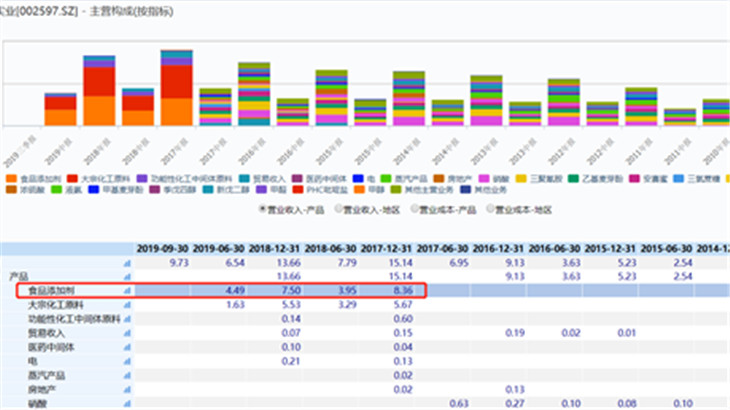Click 乙基麦芽酚 legend swatch
Viewport: 730px width, 410px height.
pos(574,179)
